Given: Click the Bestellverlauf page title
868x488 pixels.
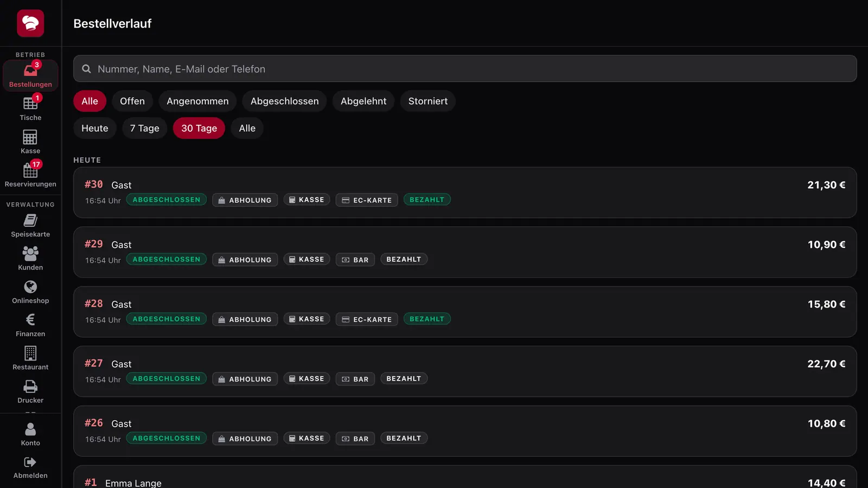Looking at the screenshot, I should point(112,23).
